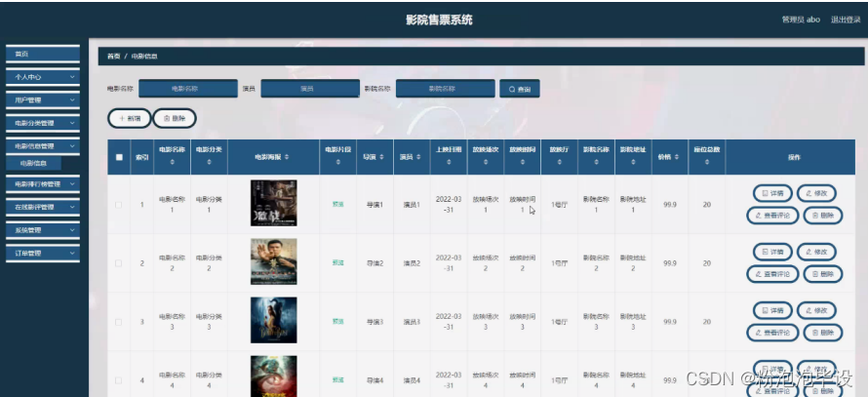Image resolution: width=868 pixels, height=397 pixels.
Task: Sort table by 导演 column arrows
Action: pos(381,157)
